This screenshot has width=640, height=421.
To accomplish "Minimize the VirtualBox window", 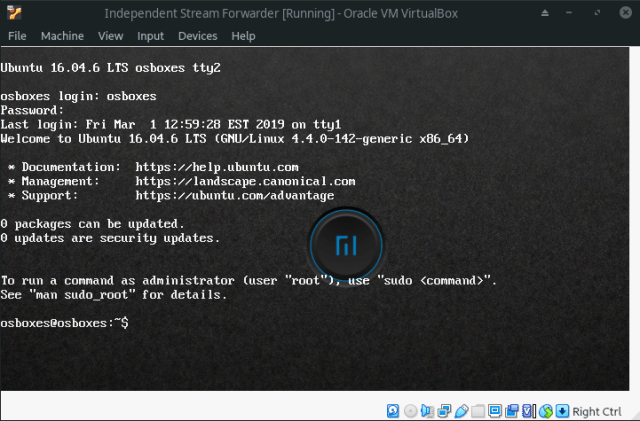I will 569,13.
